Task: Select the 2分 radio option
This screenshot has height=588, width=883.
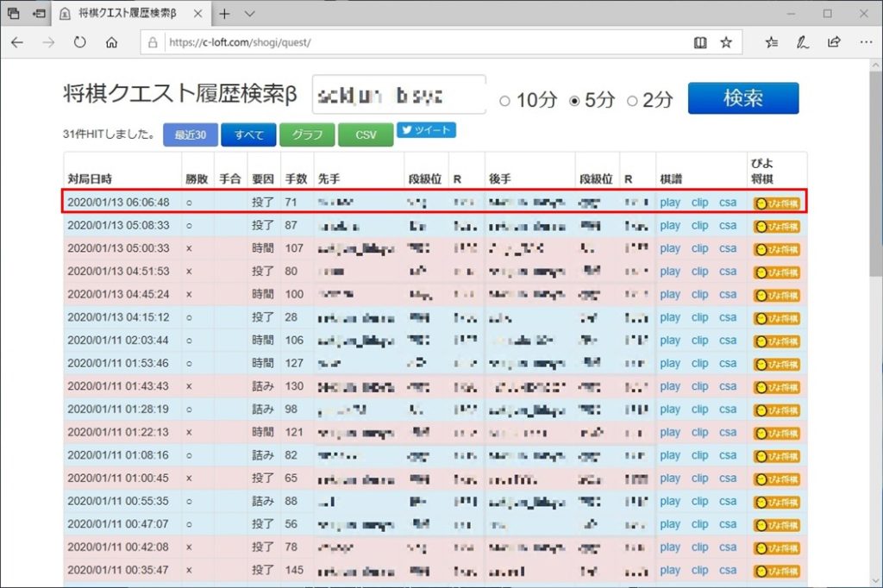Action: tap(632, 101)
